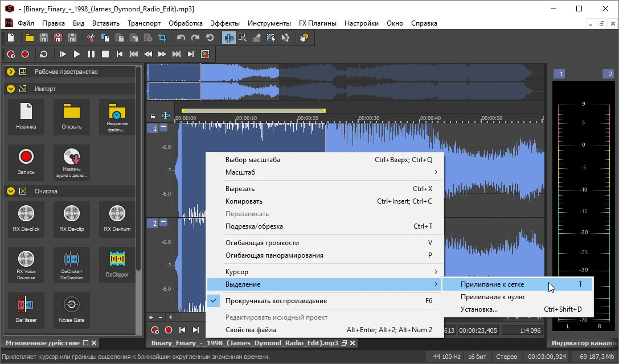Click the Открыть folder tile
The width and height of the screenshot is (619, 364).
(x=71, y=117)
